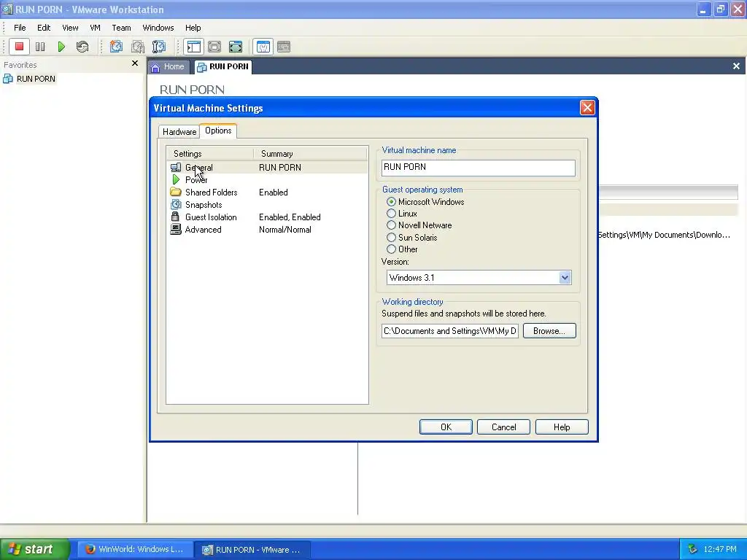747x560 pixels.
Task: Open the Windows menu
Action: (158, 28)
